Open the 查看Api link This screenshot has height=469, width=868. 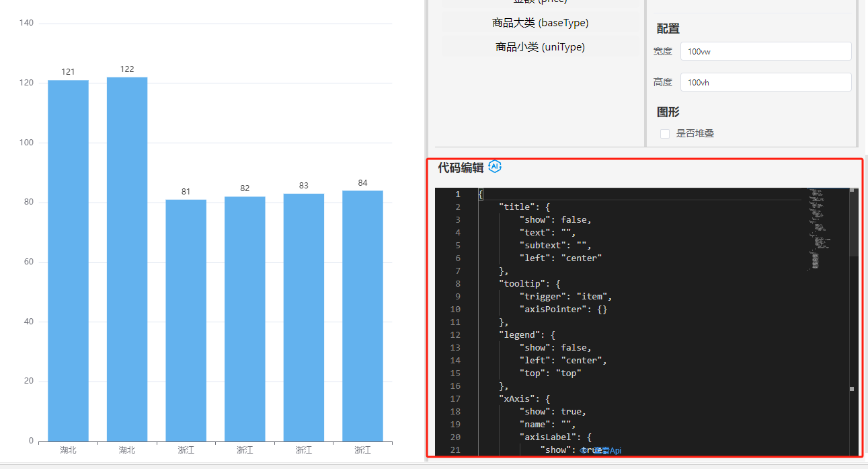[600, 451]
